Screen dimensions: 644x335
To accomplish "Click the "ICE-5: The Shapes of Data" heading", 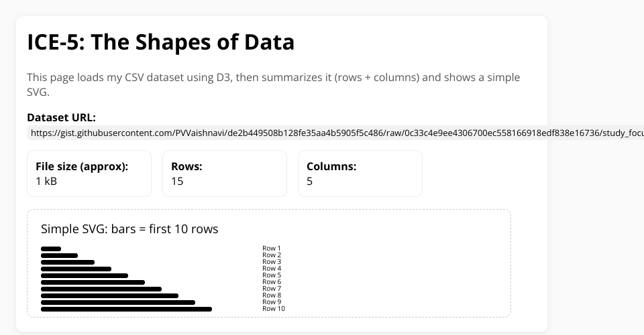I will [161, 42].
